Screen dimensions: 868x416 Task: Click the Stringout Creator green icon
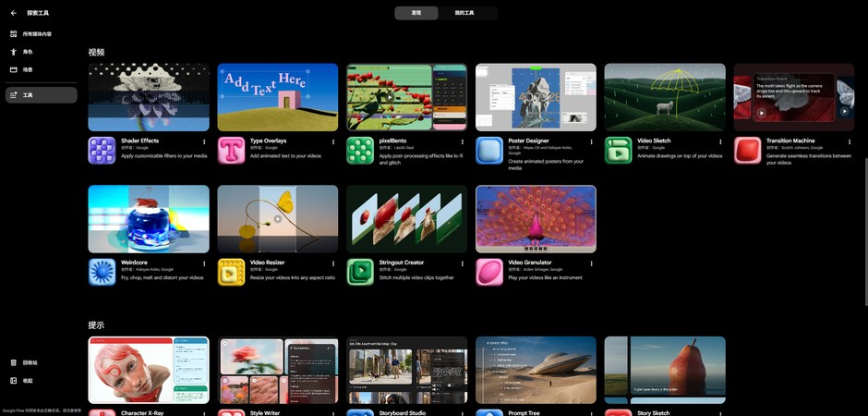[x=360, y=272]
